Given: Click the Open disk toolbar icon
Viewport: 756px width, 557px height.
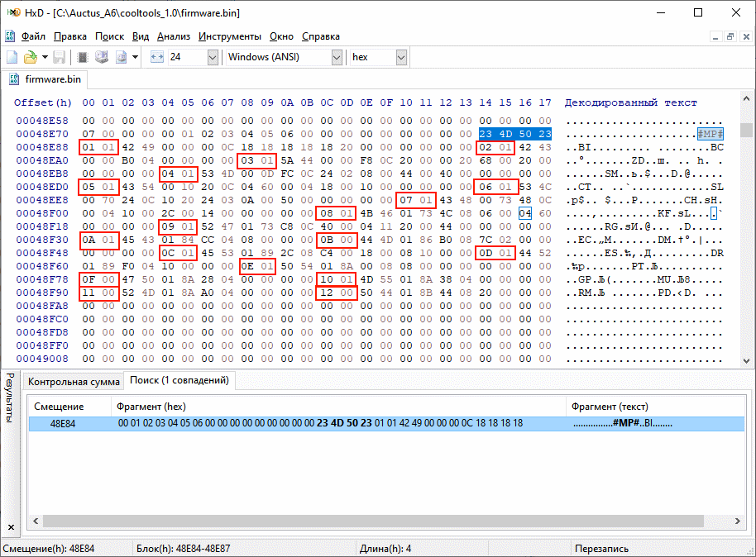Looking at the screenshot, I should (101, 57).
